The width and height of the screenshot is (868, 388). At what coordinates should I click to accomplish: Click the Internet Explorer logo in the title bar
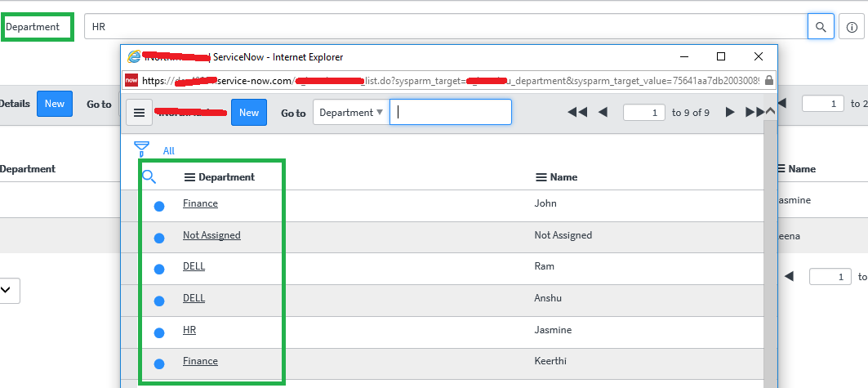coord(134,56)
